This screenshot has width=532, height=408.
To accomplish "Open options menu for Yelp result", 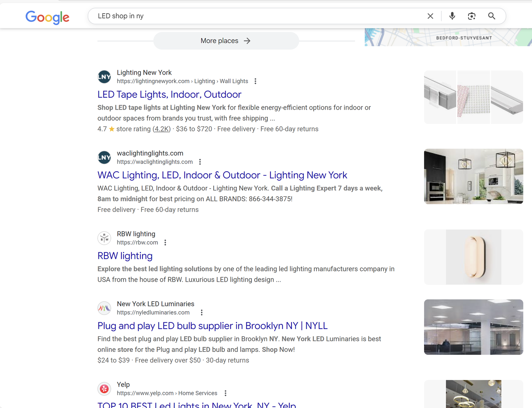I will click(225, 393).
